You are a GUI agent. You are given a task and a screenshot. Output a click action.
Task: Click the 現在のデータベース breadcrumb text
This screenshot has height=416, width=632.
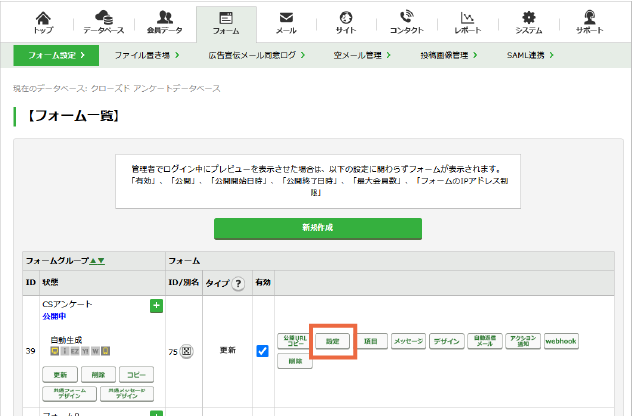tap(117, 88)
